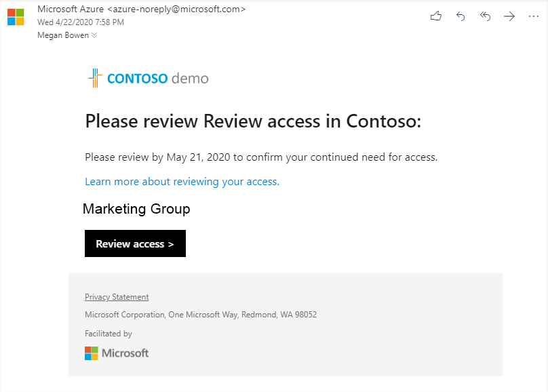
Task: Like the email with the thumbs up icon
Action: [436, 16]
